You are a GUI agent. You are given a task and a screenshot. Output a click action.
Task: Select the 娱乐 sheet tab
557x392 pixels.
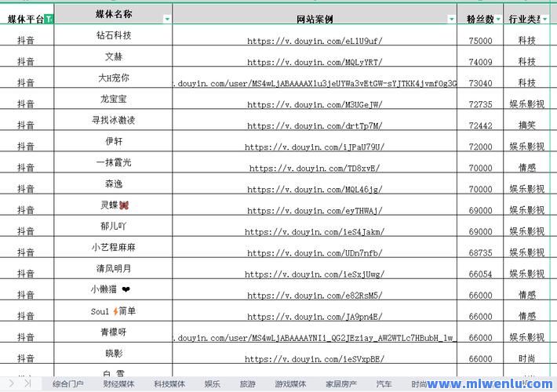tap(213, 384)
